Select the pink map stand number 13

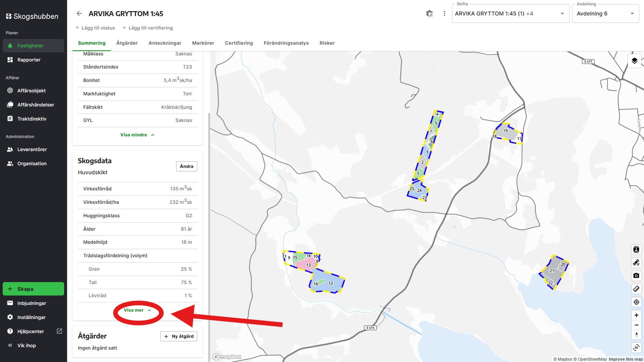(309, 265)
